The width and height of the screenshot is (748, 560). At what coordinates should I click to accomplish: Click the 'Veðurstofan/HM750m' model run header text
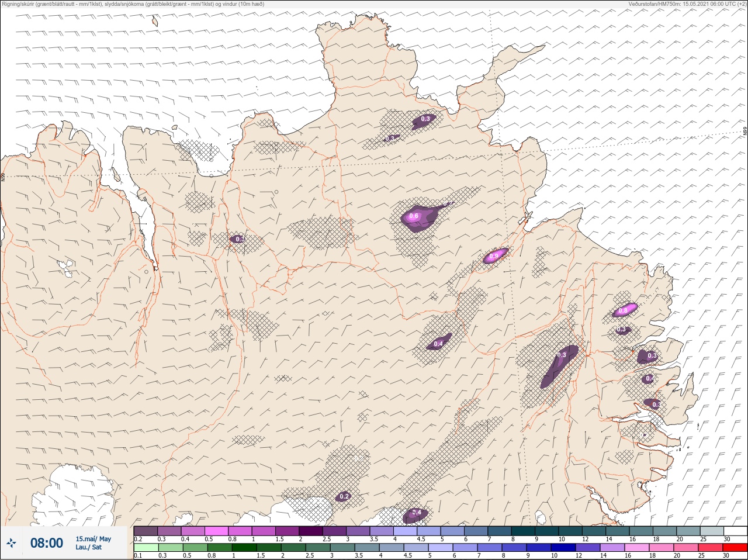tap(654, 4)
